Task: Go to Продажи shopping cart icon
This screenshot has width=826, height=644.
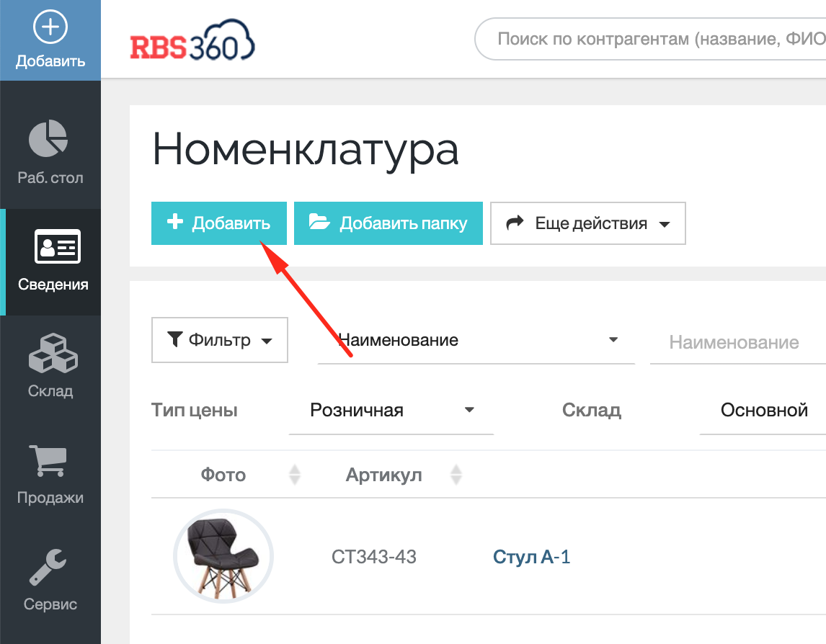Action: click(x=48, y=460)
